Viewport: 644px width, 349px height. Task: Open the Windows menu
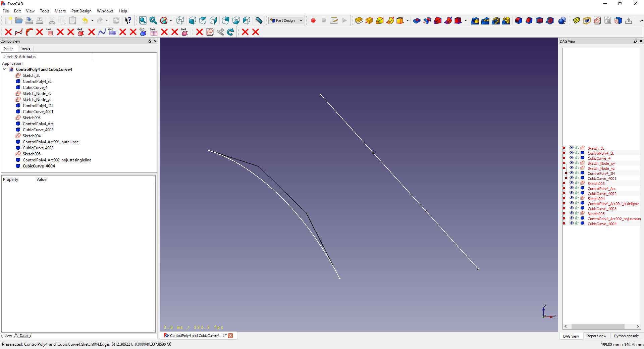tap(105, 11)
